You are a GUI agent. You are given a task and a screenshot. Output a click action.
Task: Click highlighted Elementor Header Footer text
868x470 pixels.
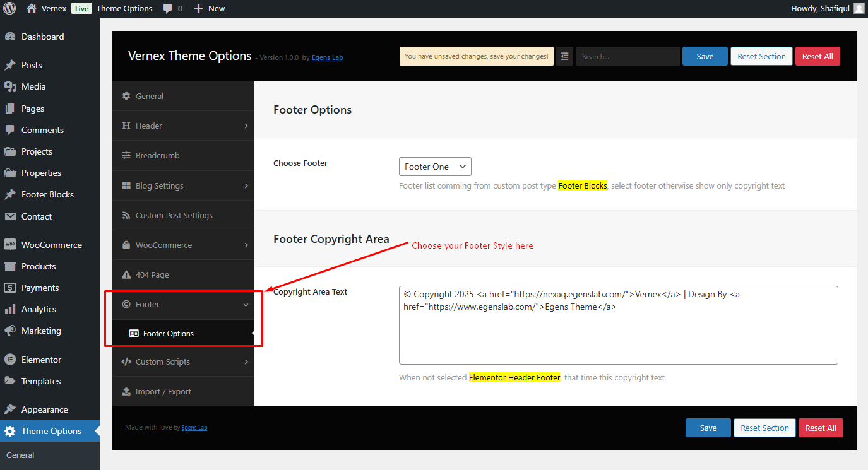click(514, 377)
